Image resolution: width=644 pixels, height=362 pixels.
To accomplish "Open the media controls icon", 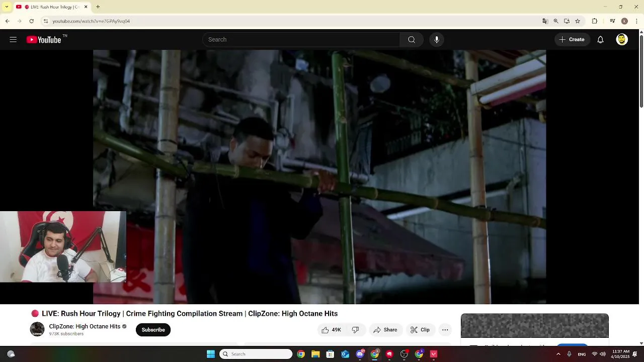I will 612,21.
